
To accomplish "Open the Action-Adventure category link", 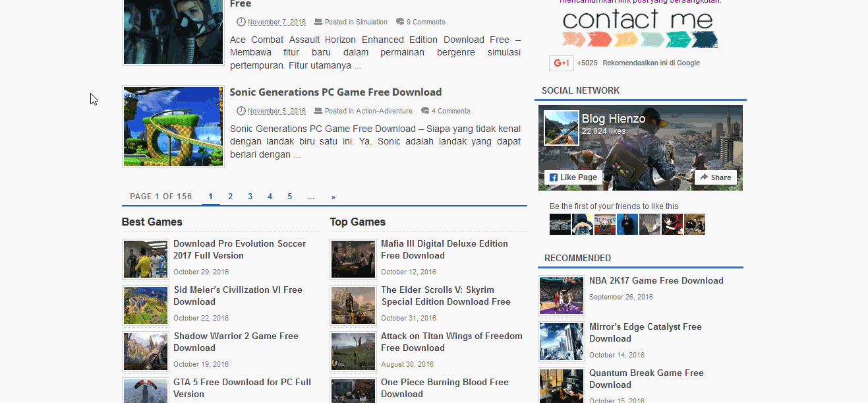I will pos(384,111).
